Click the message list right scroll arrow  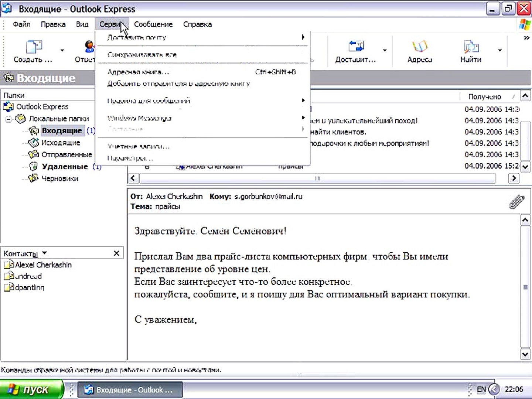click(514, 178)
